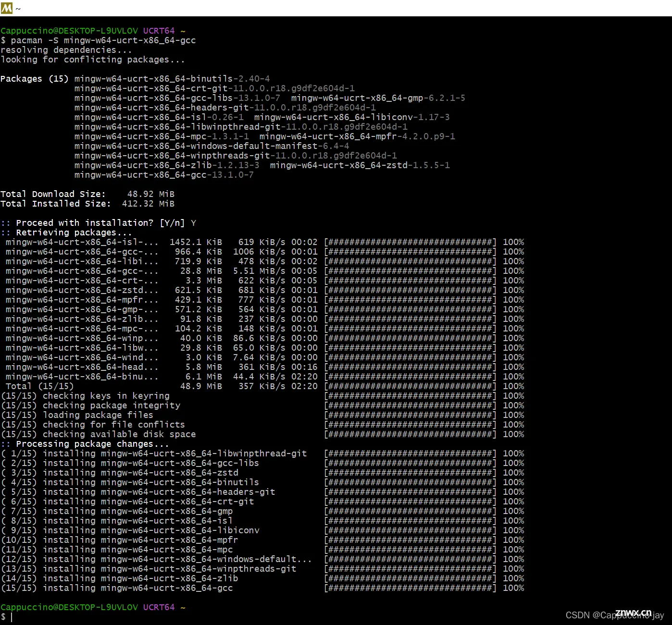Click 'checking keys in keyring' line
672x625 pixels.
coord(86,396)
